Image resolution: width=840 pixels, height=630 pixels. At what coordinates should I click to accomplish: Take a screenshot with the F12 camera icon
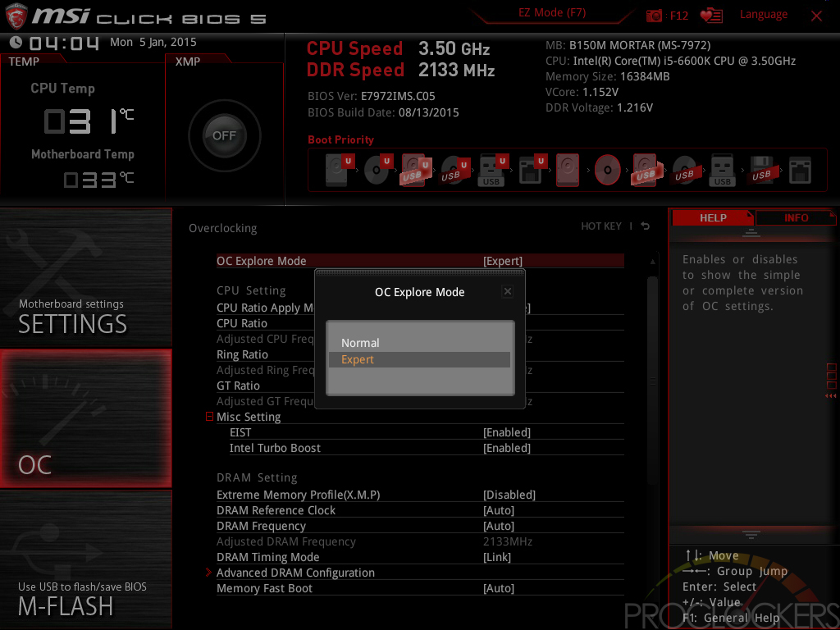(x=654, y=16)
